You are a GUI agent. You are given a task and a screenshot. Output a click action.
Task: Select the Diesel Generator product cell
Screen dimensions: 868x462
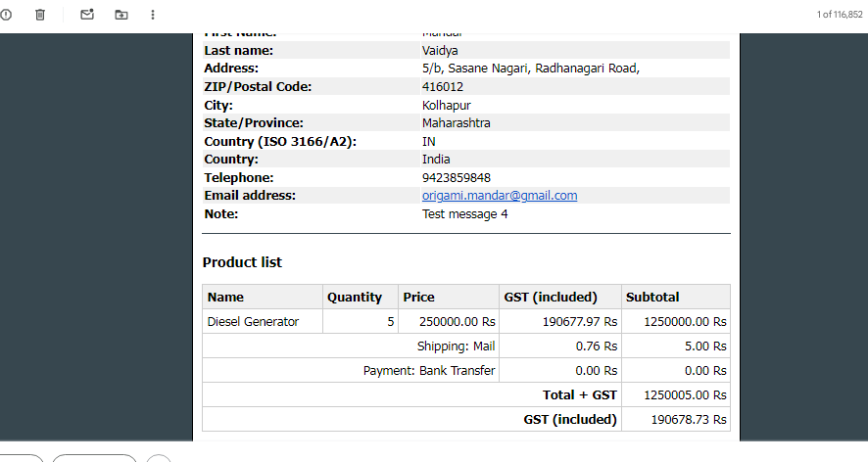253,321
